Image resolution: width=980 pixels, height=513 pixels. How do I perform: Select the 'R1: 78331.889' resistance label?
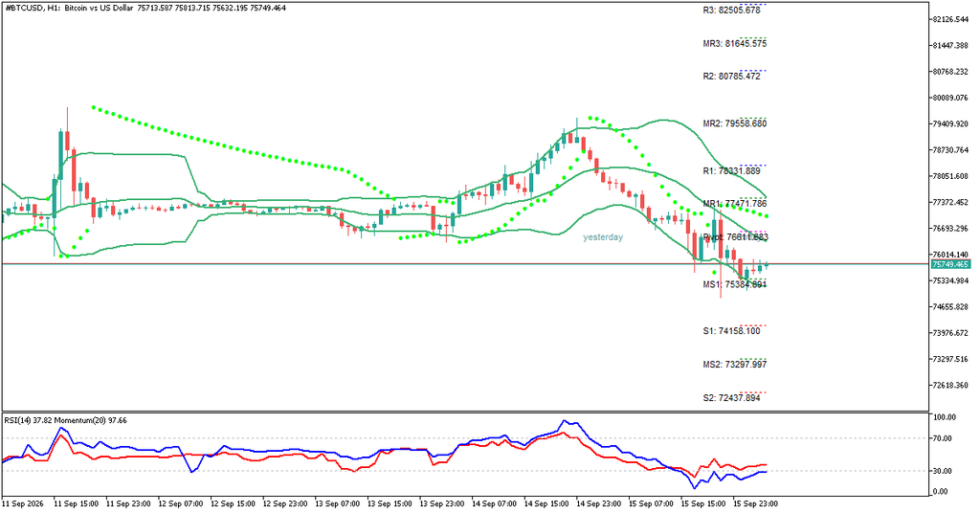coord(731,171)
